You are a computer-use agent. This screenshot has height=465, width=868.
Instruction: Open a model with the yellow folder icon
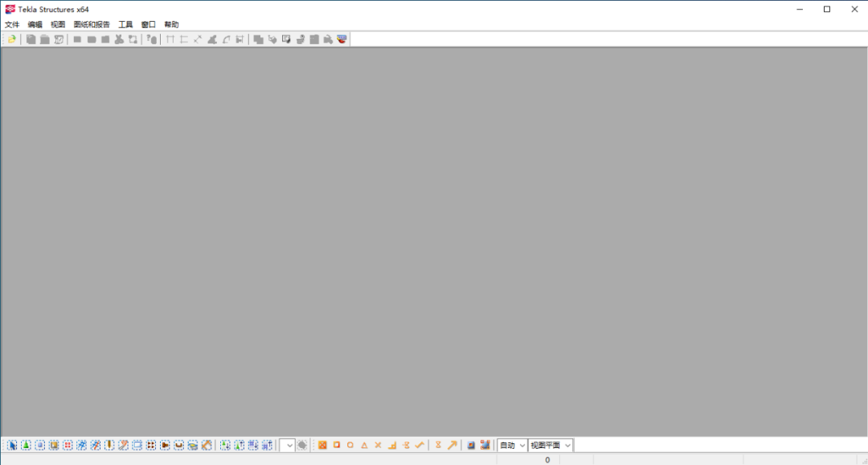(x=11, y=39)
